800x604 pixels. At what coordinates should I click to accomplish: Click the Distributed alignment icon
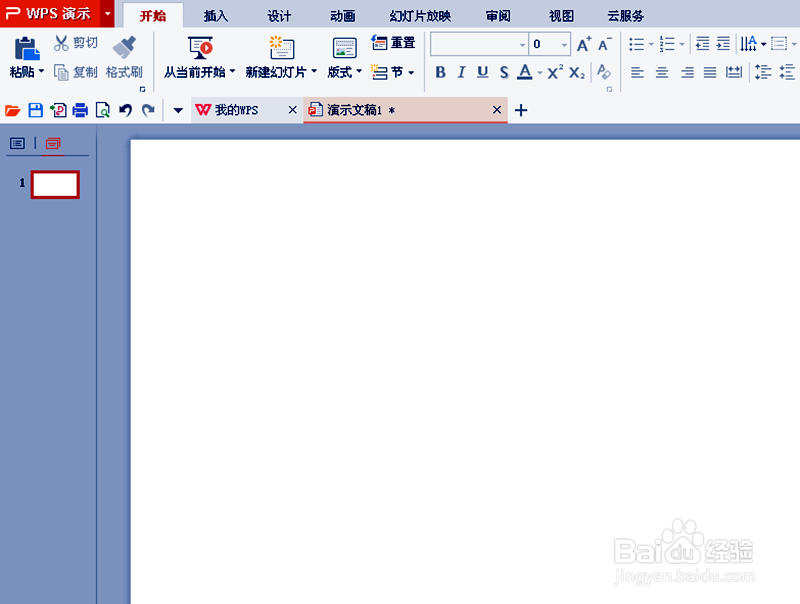point(734,72)
